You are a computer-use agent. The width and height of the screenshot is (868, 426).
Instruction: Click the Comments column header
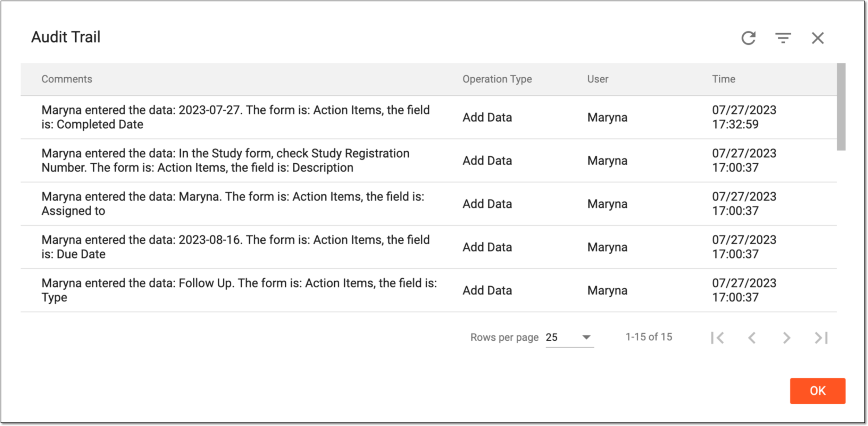pyautogui.click(x=67, y=79)
